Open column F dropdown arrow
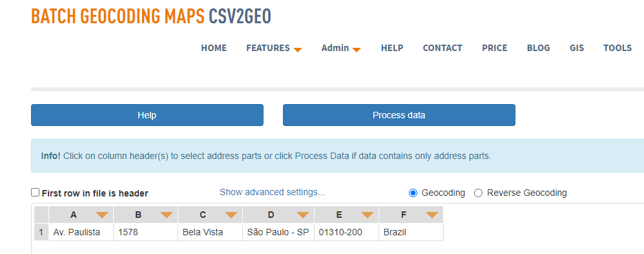The image size is (644, 254). pos(432,215)
